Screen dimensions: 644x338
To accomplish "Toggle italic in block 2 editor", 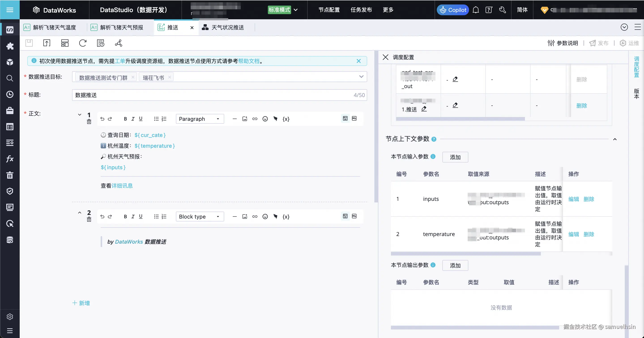I will click(133, 217).
